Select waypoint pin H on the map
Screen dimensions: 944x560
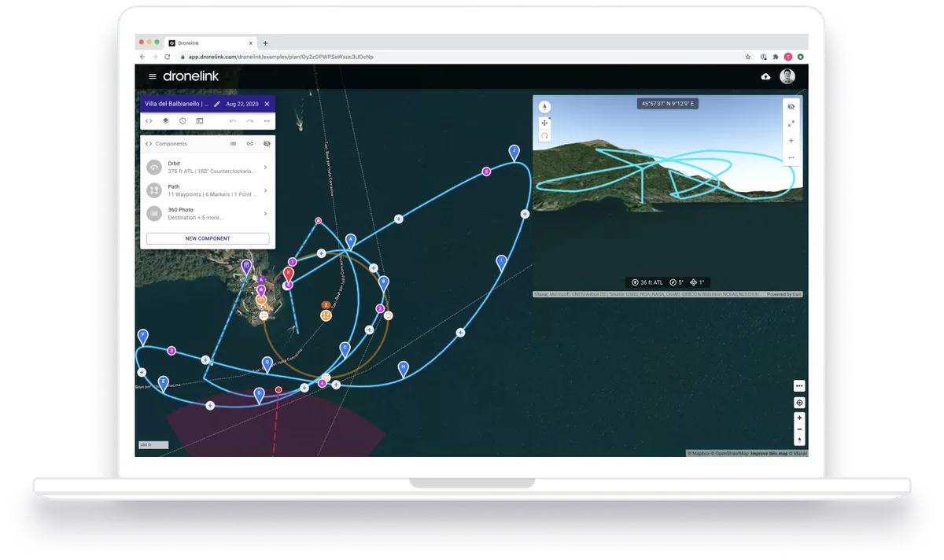[x=403, y=369]
